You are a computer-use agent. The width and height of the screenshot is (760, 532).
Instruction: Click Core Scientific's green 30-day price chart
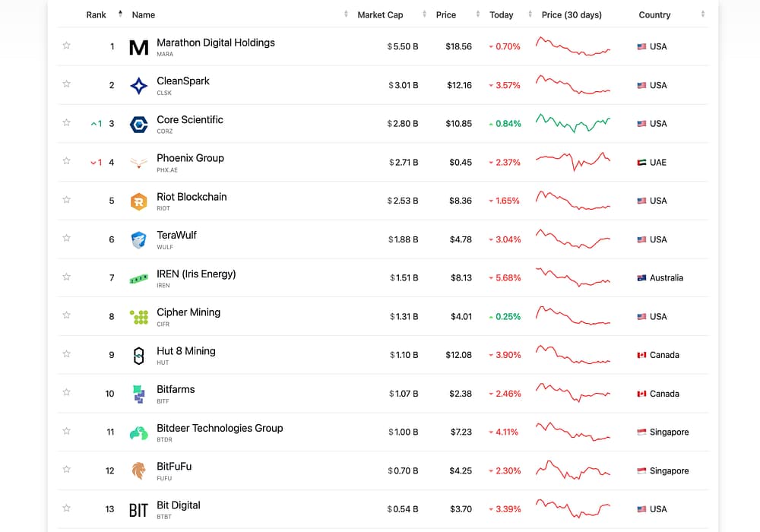[x=573, y=123]
